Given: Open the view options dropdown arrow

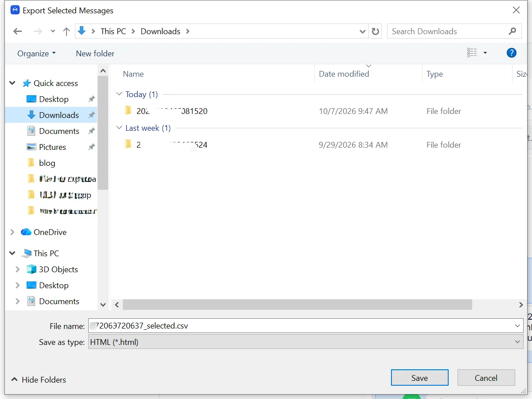Looking at the screenshot, I should 485,53.
